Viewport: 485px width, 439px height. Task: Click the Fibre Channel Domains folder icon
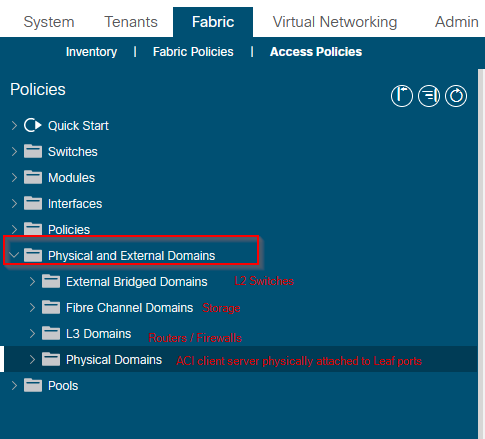pyautogui.click(x=51, y=307)
